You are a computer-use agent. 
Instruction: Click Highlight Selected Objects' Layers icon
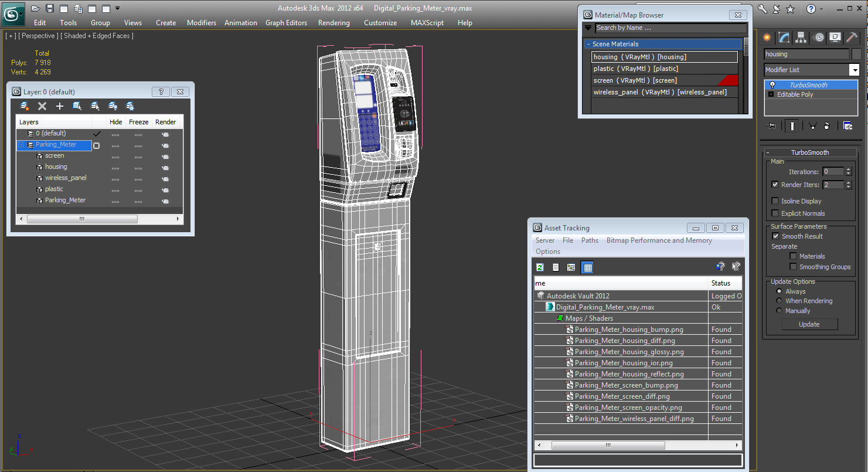pyautogui.click(x=95, y=106)
